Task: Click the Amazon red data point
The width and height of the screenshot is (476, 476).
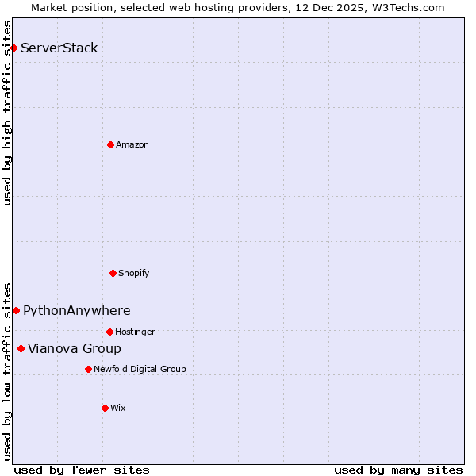Action: coord(110,145)
